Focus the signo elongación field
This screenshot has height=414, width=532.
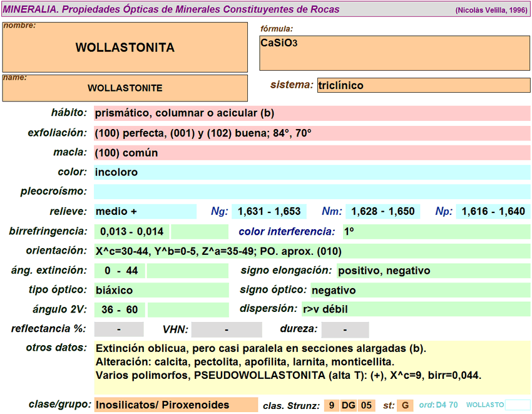tap(433, 271)
